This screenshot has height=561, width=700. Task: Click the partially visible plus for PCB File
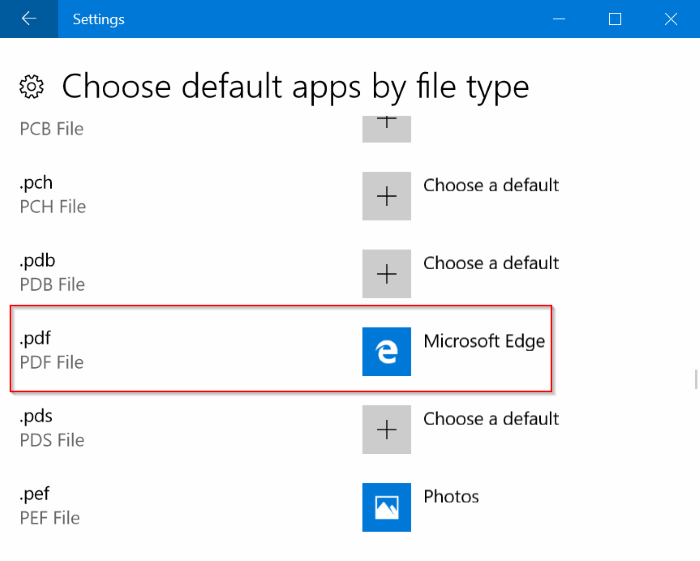(x=387, y=129)
